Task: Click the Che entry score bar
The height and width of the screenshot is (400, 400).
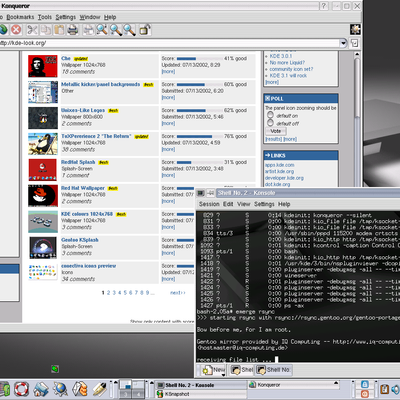Action: (199, 59)
